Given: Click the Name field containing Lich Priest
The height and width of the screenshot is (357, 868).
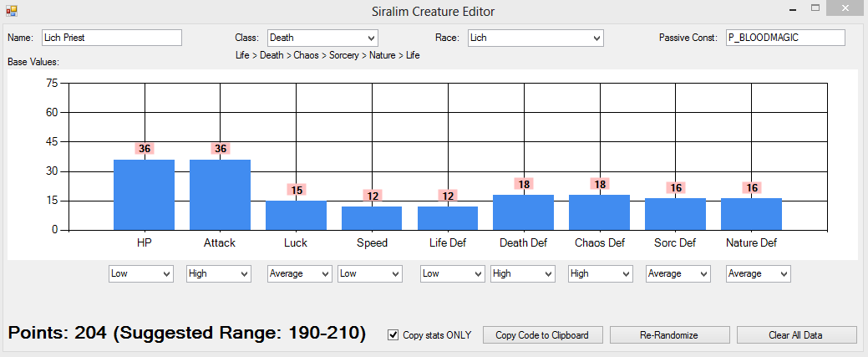Looking at the screenshot, I should pos(111,38).
